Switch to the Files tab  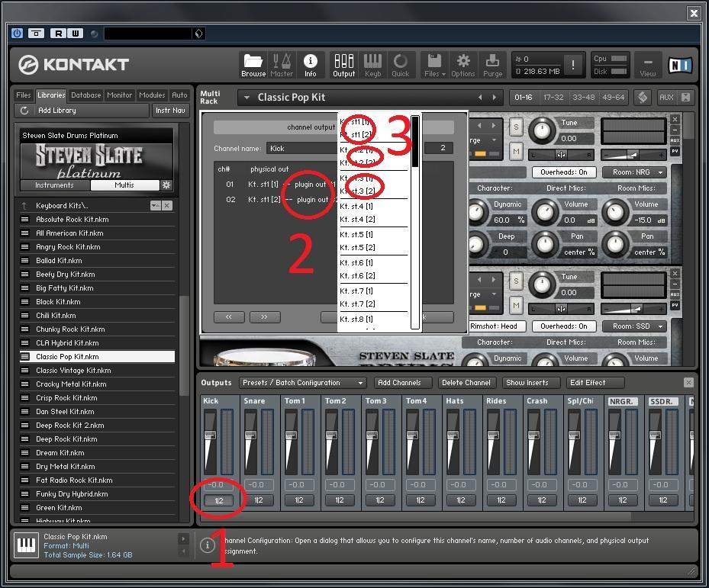coord(24,95)
